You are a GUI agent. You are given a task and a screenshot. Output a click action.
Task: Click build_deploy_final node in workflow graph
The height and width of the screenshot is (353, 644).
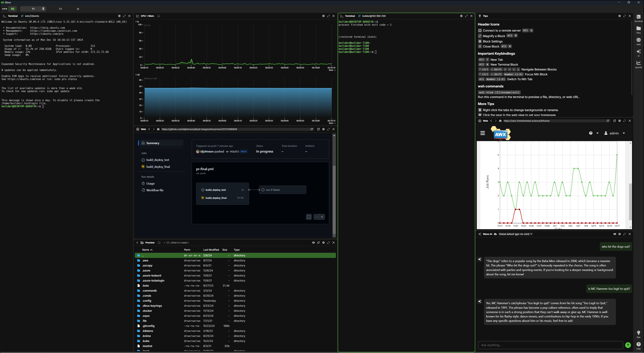pos(222,198)
